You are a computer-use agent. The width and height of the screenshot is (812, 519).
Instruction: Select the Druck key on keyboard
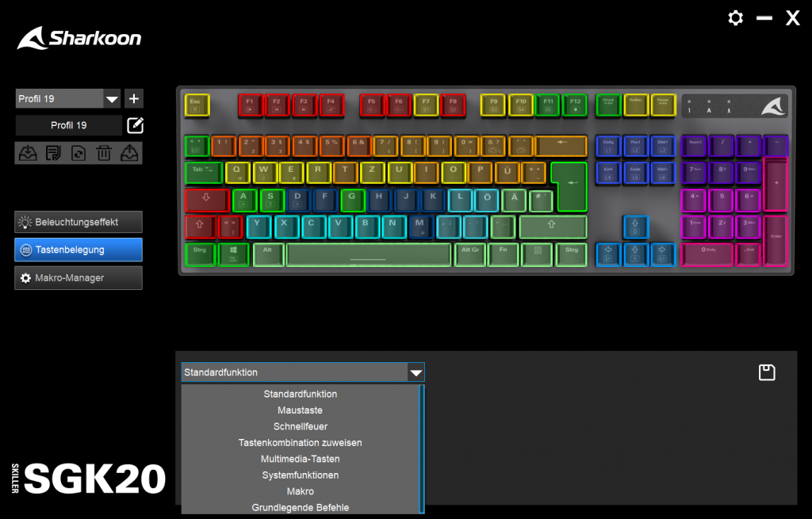tap(608, 105)
